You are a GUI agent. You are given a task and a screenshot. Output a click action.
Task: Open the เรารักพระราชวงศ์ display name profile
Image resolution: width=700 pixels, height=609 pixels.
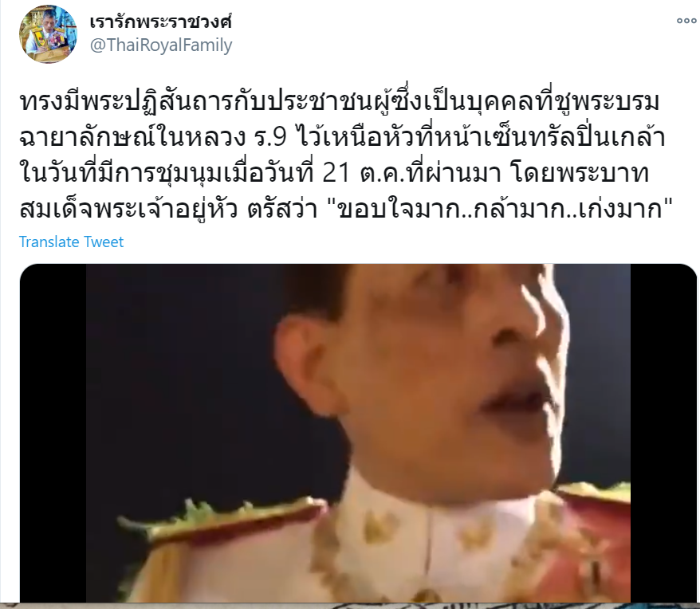click(161, 21)
